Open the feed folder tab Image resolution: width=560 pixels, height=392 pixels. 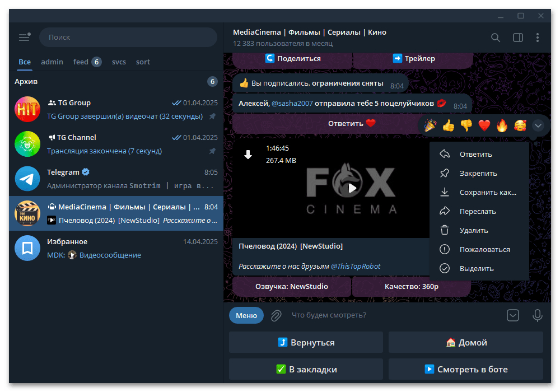(x=87, y=62)
